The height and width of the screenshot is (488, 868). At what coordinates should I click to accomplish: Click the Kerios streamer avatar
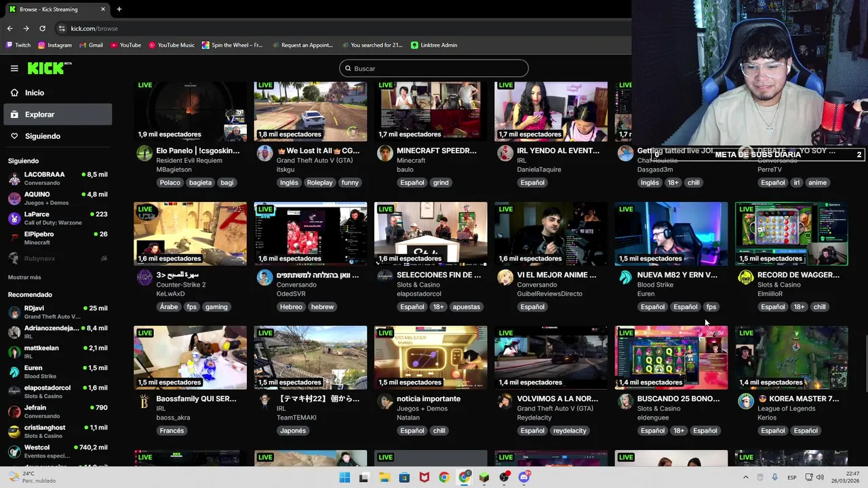pyautogui.click(x=745, y=401)
